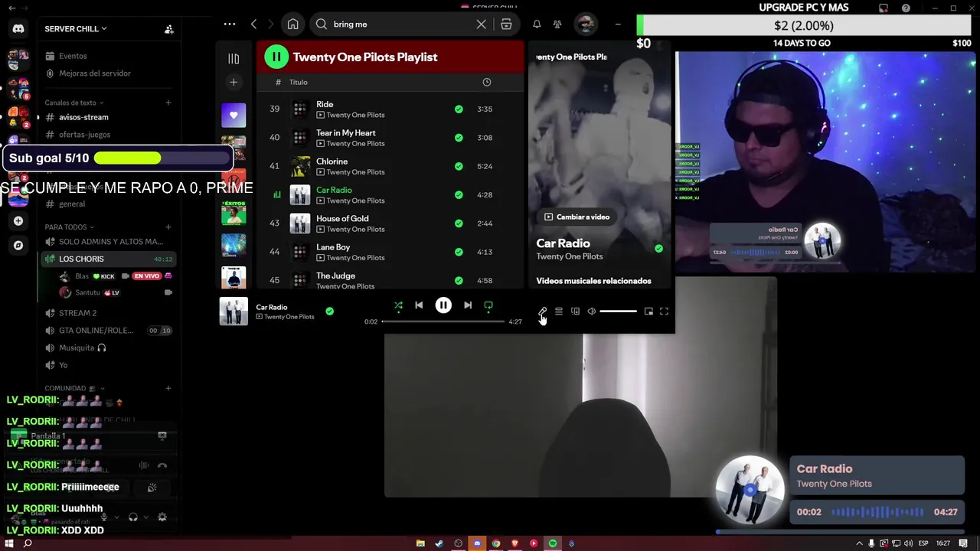
Task: Open Discord direct messages home icon
Action: click(18, 29)
